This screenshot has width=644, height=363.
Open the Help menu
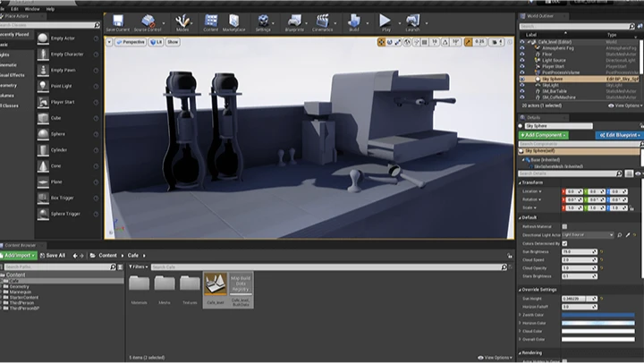pyautogui.click(x=50, y=9)
